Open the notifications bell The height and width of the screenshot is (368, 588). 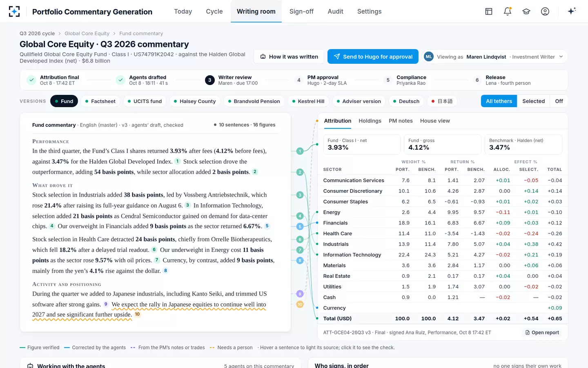tap(508, 11)
